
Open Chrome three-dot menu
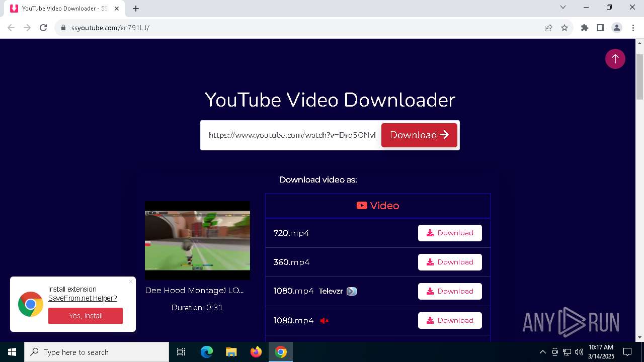coord(633,28)
